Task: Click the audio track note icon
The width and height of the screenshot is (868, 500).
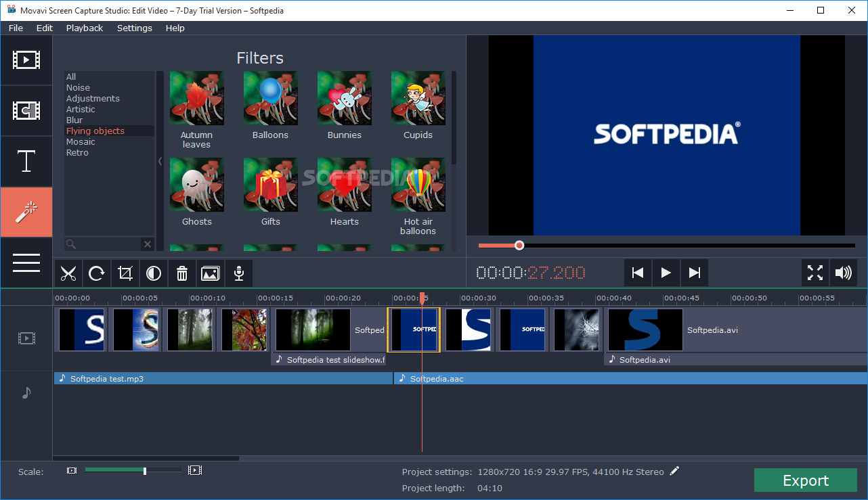Action: point(26,392)
